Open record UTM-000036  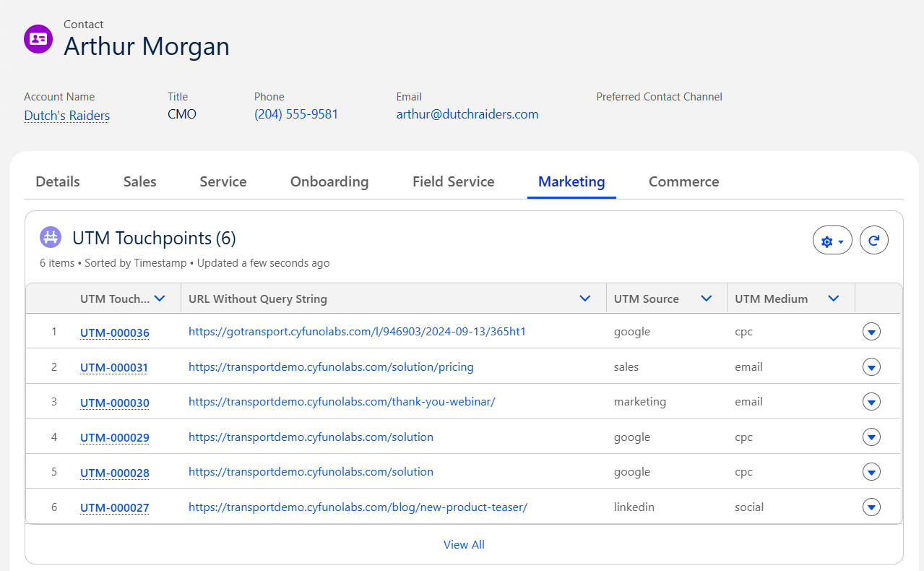click(115, 332)
